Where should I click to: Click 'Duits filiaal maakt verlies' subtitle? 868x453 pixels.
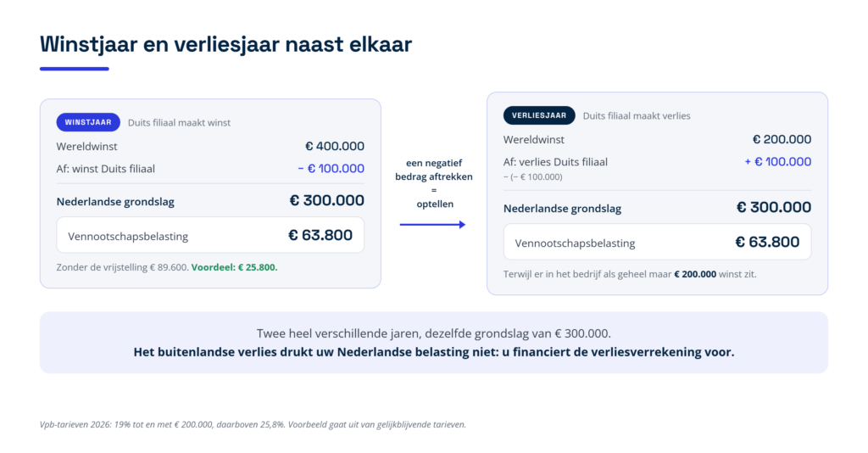(x=637, y=115)
